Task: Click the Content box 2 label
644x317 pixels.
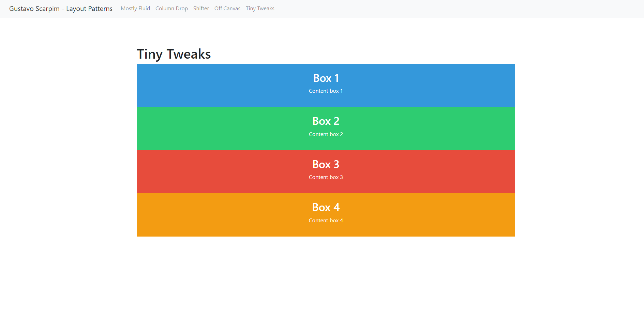Action: (x=326, y=134)
